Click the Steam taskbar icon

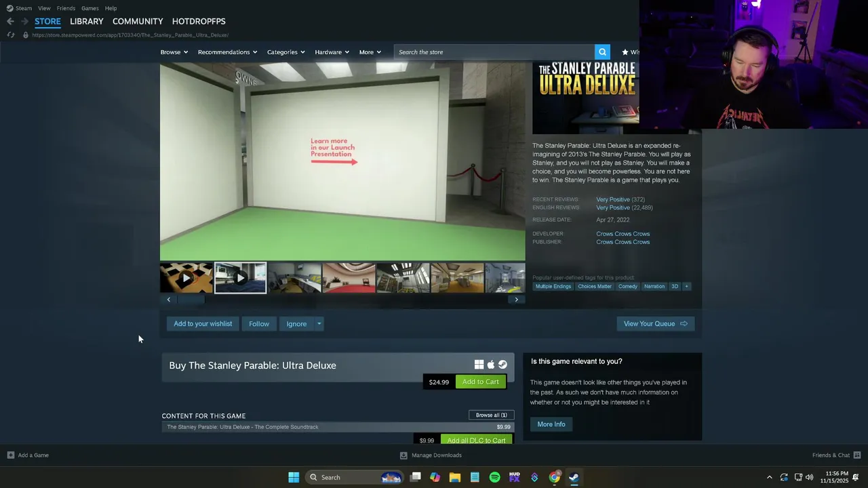(574, 477)
